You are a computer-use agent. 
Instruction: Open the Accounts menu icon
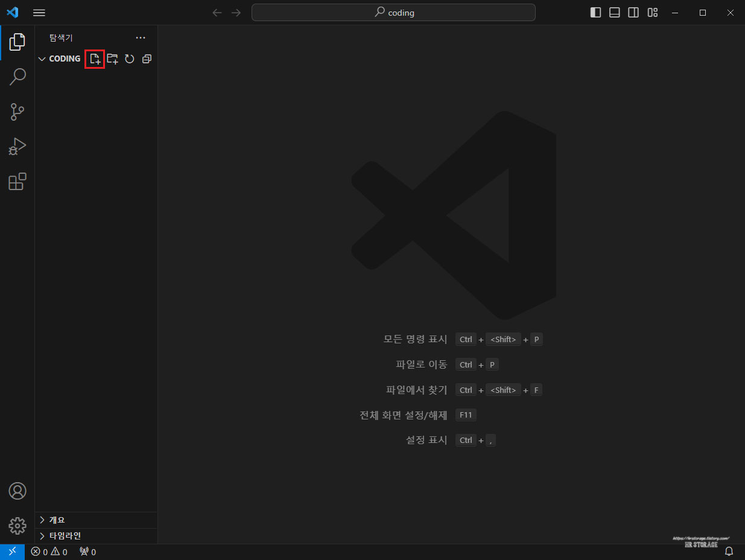[17, 491]
